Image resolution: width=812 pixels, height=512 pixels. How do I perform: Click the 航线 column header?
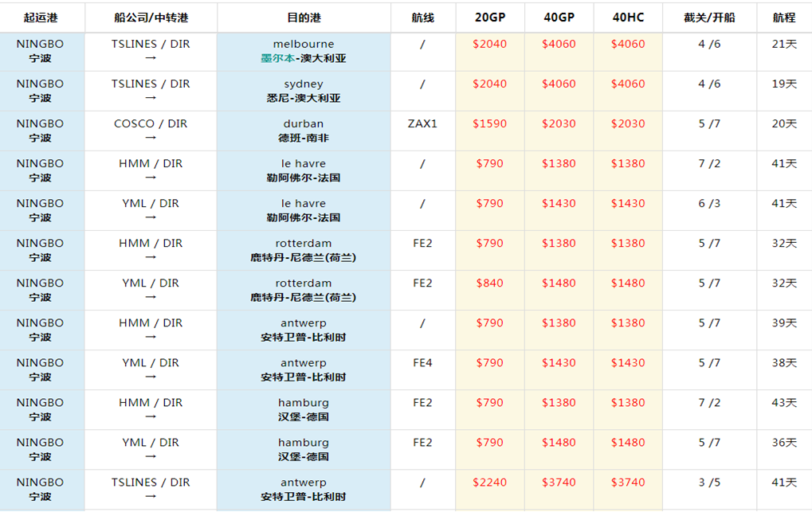[x=422, y=18]
